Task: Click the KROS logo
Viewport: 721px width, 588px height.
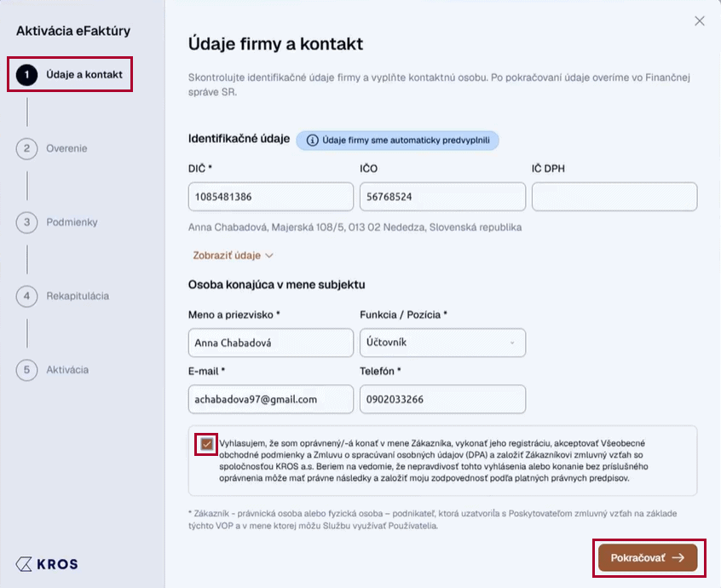Action: pyautogui.click(x=47, y=563)
